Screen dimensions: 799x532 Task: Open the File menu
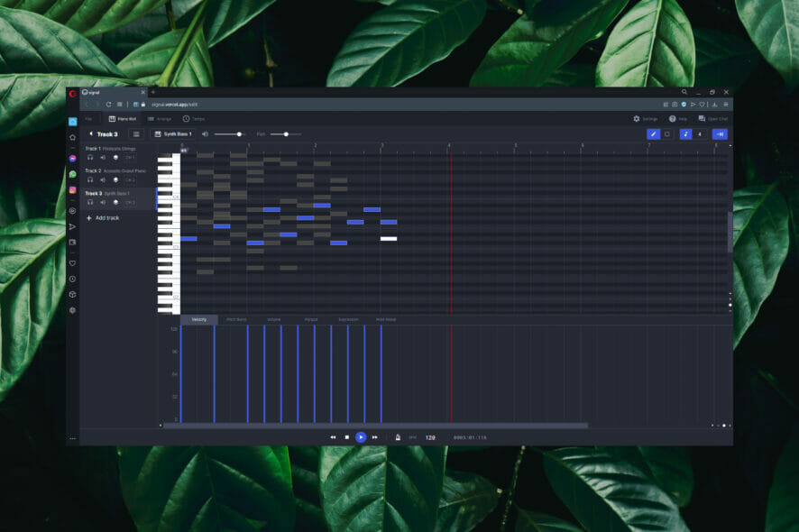[88, 119]
